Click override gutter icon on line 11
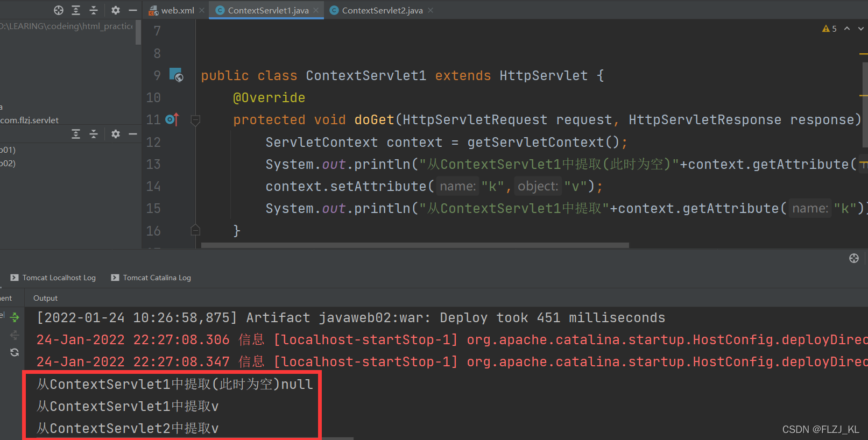Viewport: 868px width, 440px height. [172, 119]
